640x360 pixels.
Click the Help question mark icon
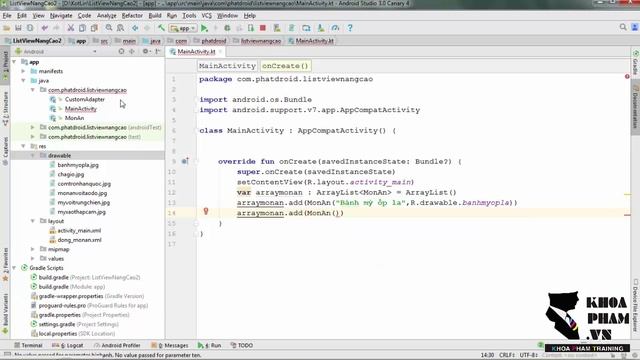click(350, 28)
